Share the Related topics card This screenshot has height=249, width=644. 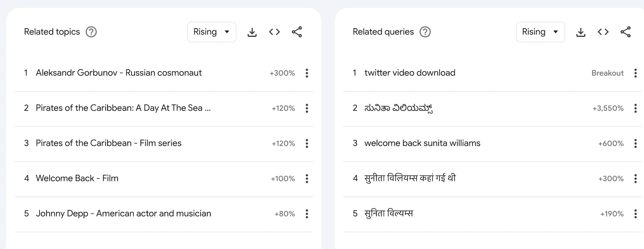(297, 32)
